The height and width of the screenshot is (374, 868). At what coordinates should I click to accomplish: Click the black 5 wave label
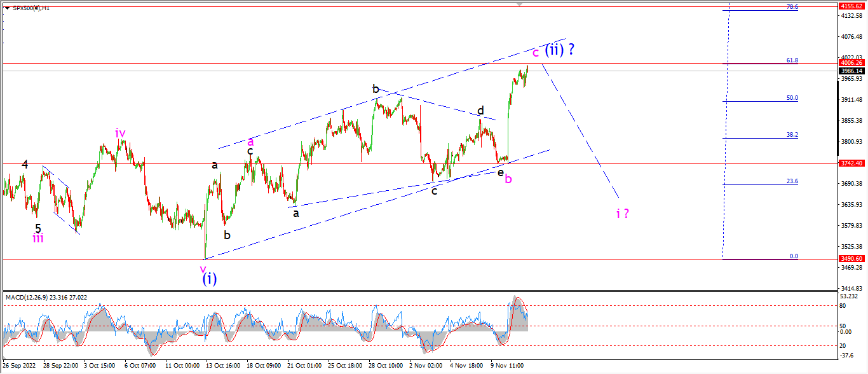pos(38,228)
